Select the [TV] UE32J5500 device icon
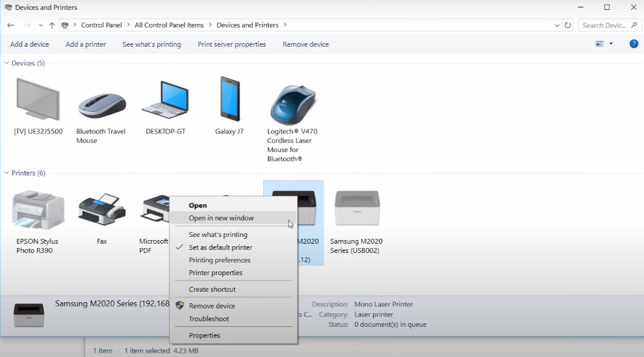The image size is (644, 357). pos(38,100)
